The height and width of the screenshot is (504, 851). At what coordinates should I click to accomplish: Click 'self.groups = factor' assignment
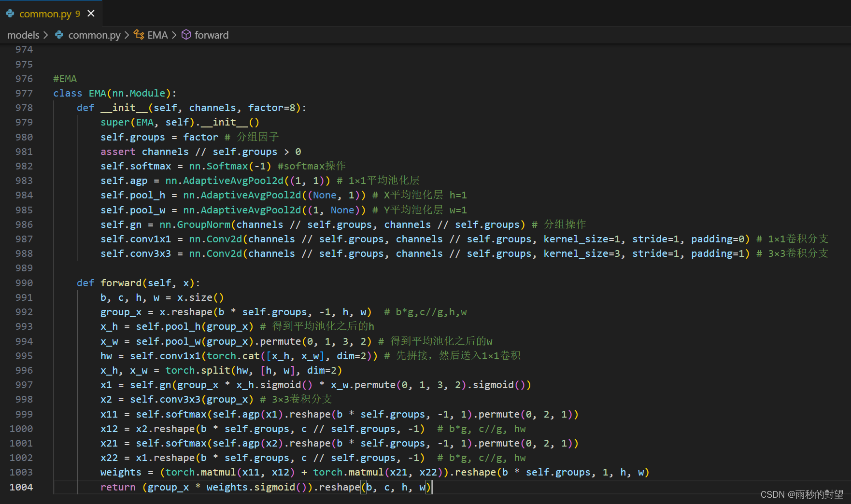[x=159, y=137]
